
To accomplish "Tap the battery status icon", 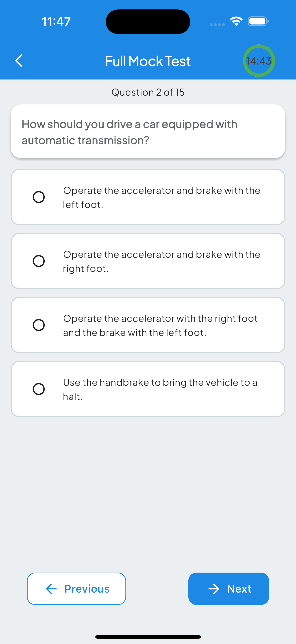I will (258, 21).
